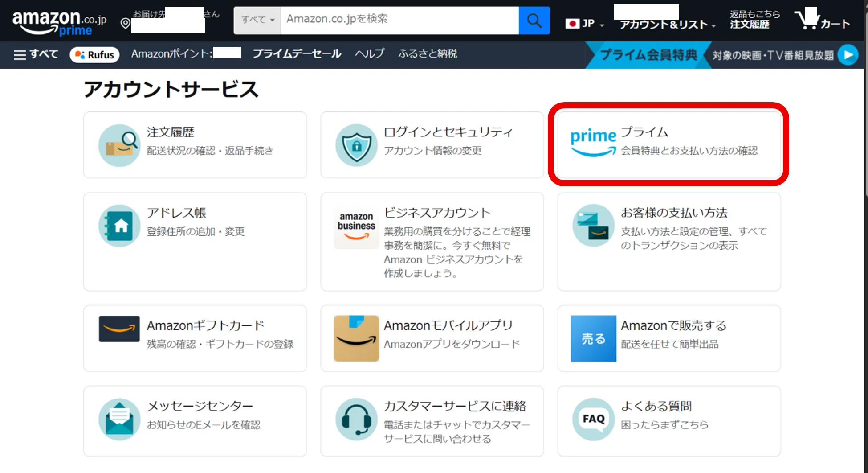Open the hamburger すべて menu

point(36,54)
